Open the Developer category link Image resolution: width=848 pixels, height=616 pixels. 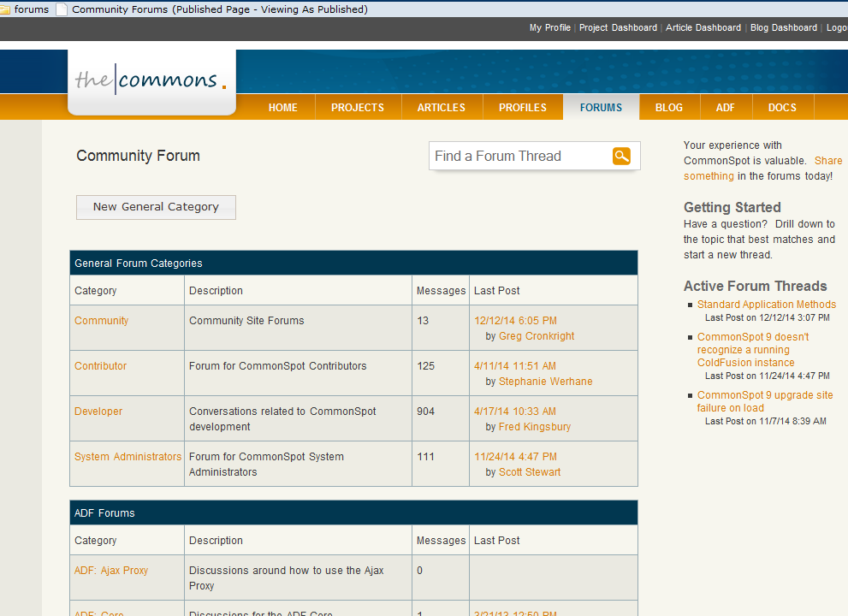pyautogui.click(x=98, y=412)
